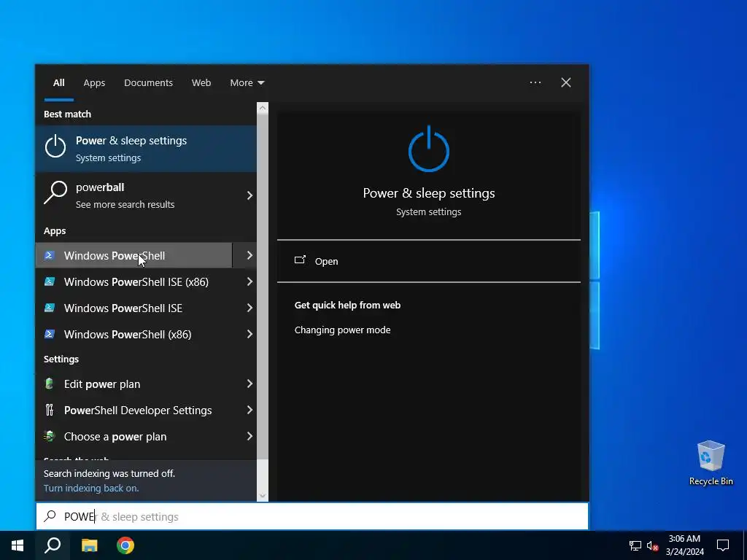Click the magnifier icon inside the search box

[x=50, y=516]
